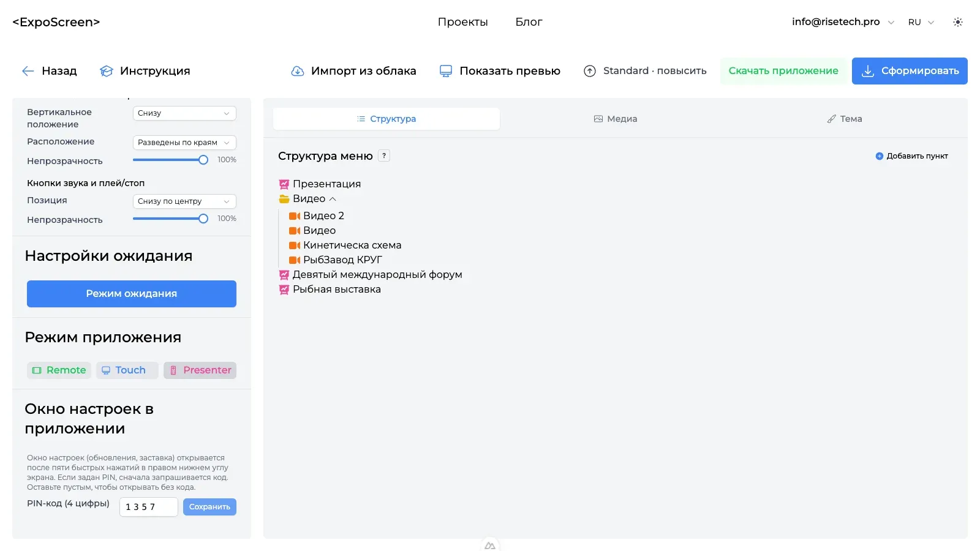Image resolution: width=980 pixels, height=551 pixels.
Task: Click the yellow folder icon of Видео
Action: pos(284,199)
